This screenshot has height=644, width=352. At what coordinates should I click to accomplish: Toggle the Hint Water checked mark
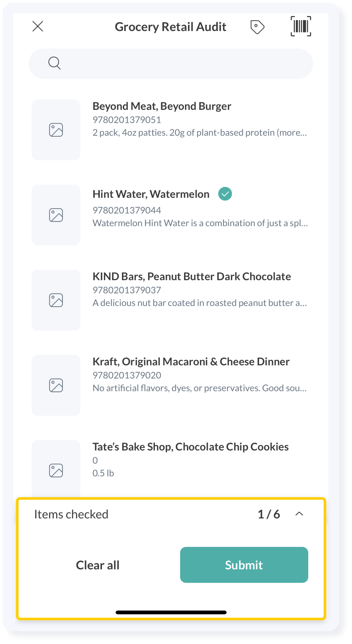[225, 194]
